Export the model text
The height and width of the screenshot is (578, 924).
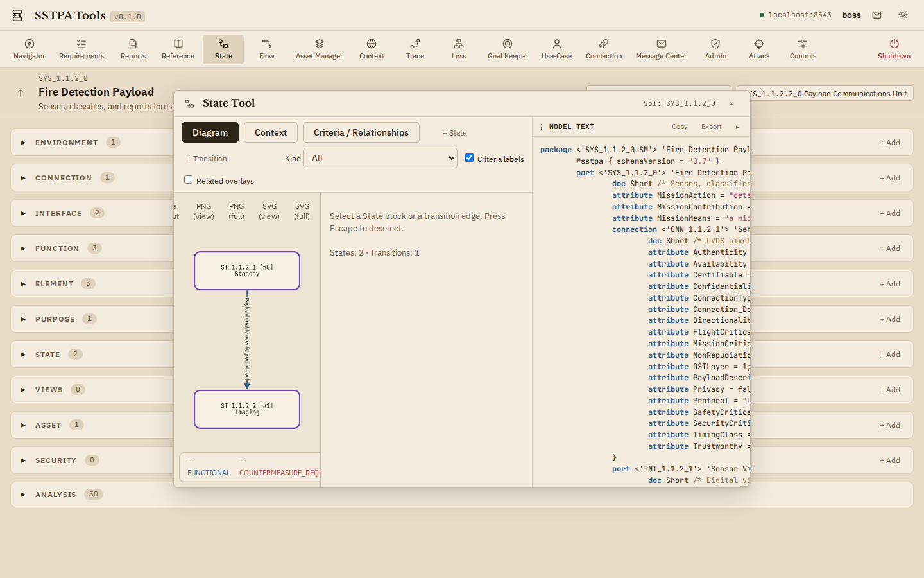(711, 127)
